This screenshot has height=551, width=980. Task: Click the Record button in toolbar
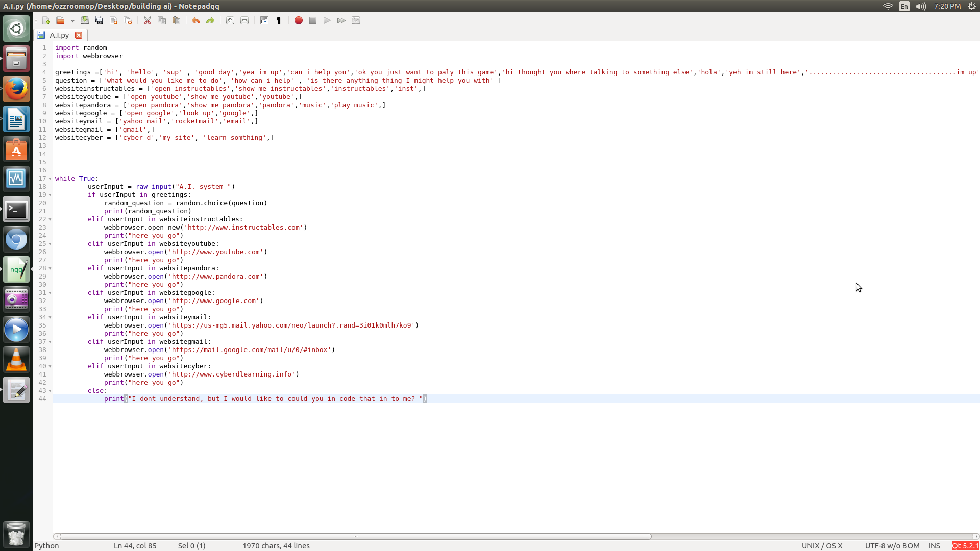(x=298, y=20)
